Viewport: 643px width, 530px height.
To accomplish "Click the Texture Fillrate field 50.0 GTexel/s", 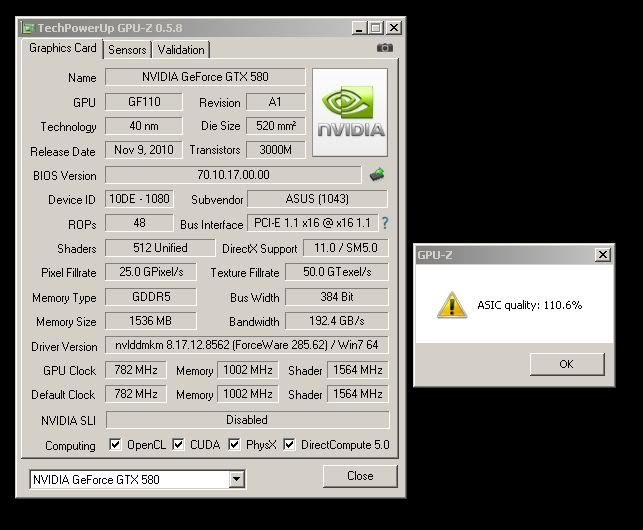I will click(x=337, y=272).
